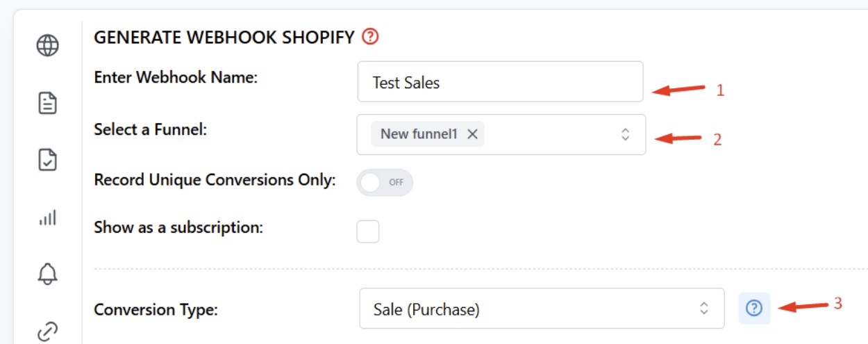Click the Show as a subscription label

click(178, 227)
